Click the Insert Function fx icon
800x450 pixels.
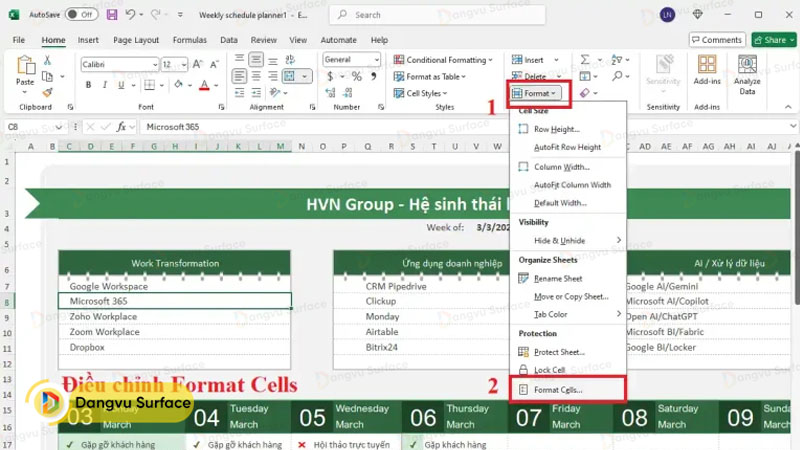point(121,127)
